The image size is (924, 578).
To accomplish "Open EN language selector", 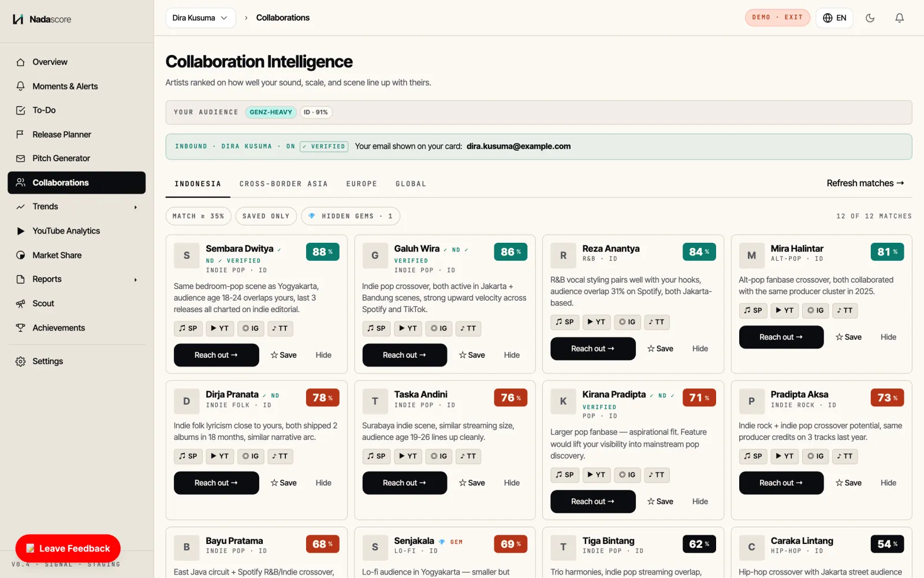I will (x=834, y=18).
